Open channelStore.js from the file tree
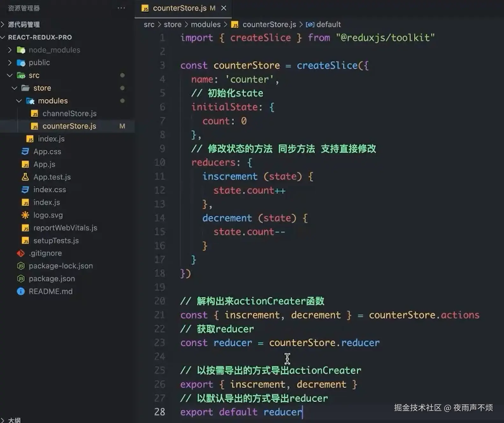 pos(69,114)
